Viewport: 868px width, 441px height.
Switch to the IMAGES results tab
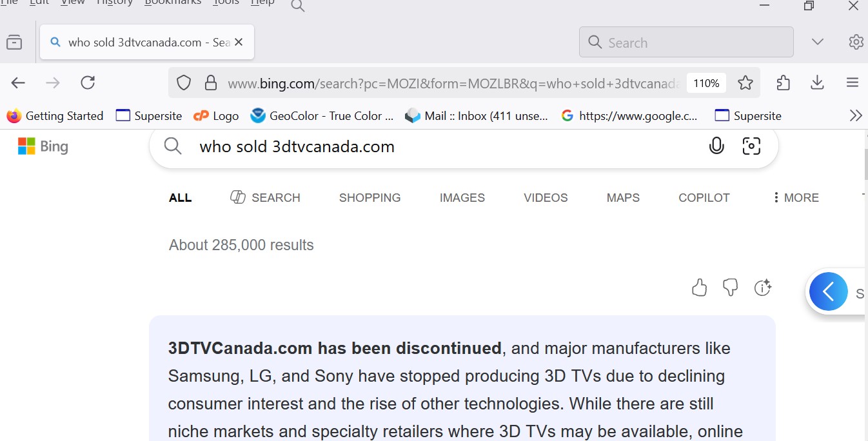click(462, 198)
